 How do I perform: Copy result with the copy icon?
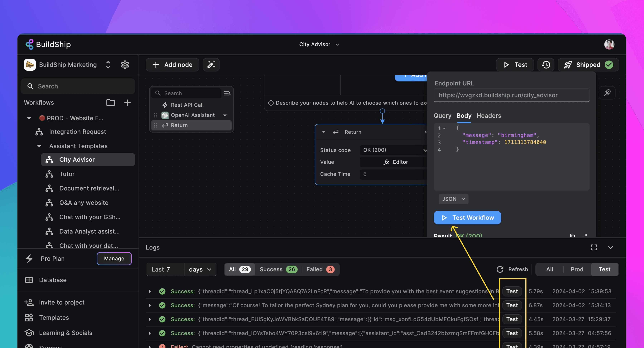pyautogui.click(x=572, y=235)
